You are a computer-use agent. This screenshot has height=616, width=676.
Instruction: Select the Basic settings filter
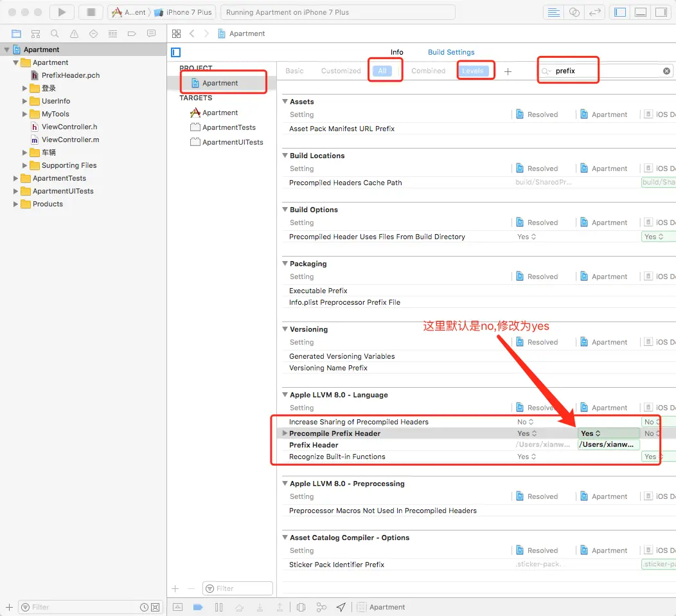tap(294, 71)
